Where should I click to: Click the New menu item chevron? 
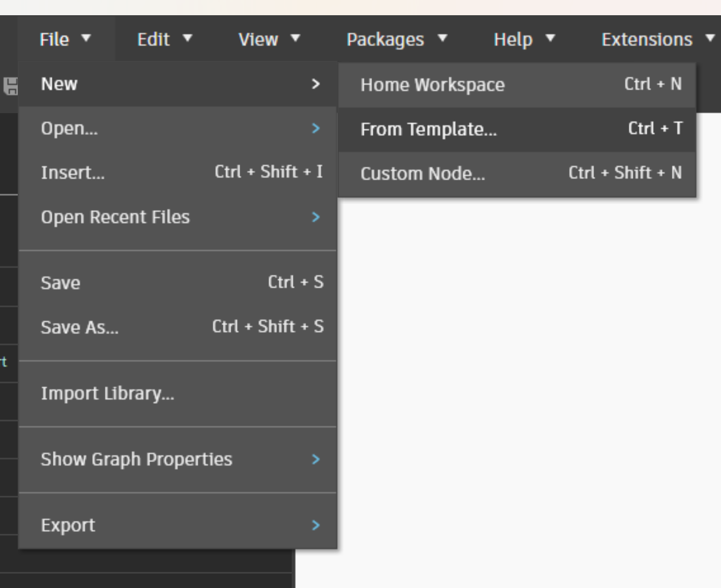[x=316, y=84]
